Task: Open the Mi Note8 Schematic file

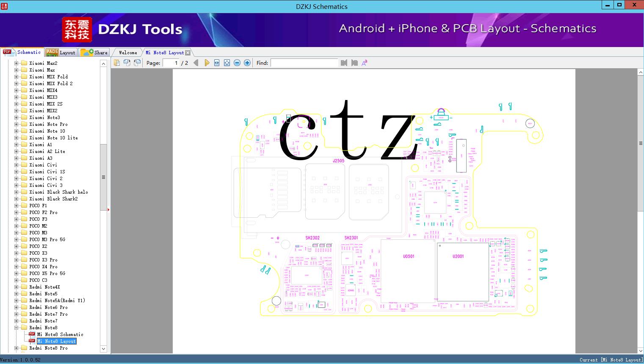Action: click(60, 334)
